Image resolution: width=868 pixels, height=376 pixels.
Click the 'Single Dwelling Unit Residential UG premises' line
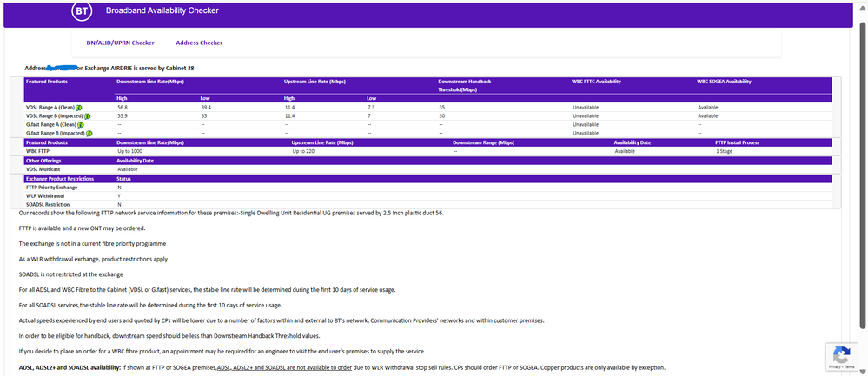(x=231, y=213)
